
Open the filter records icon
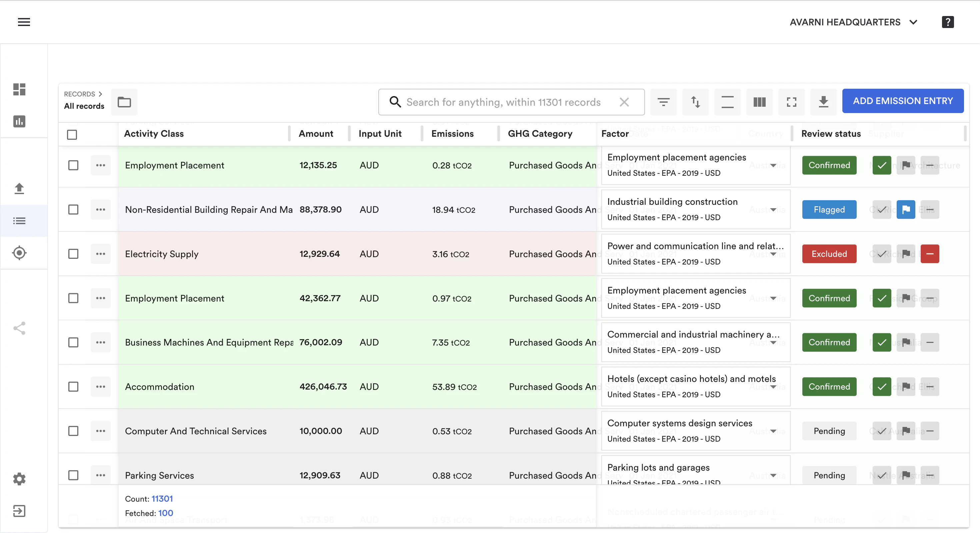[x=663, y=102]
